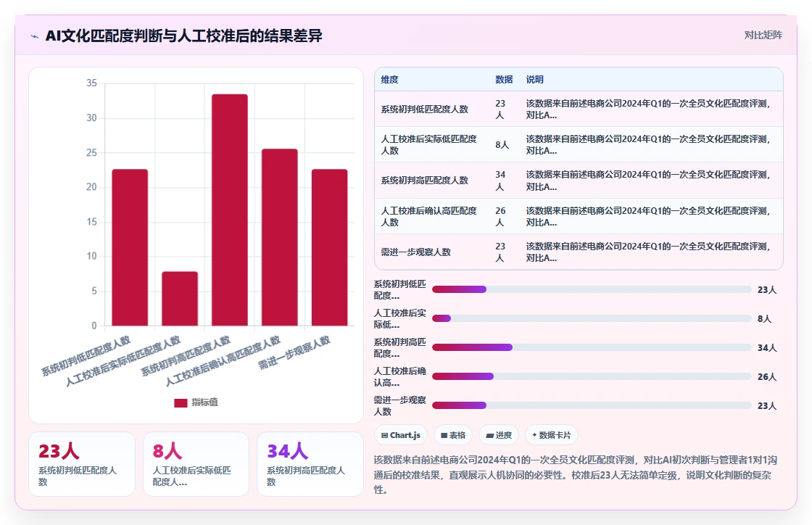Click the 人工校准后确认高匹配度人数 chart bar
The image size is (812, 525).
[280, 238]
